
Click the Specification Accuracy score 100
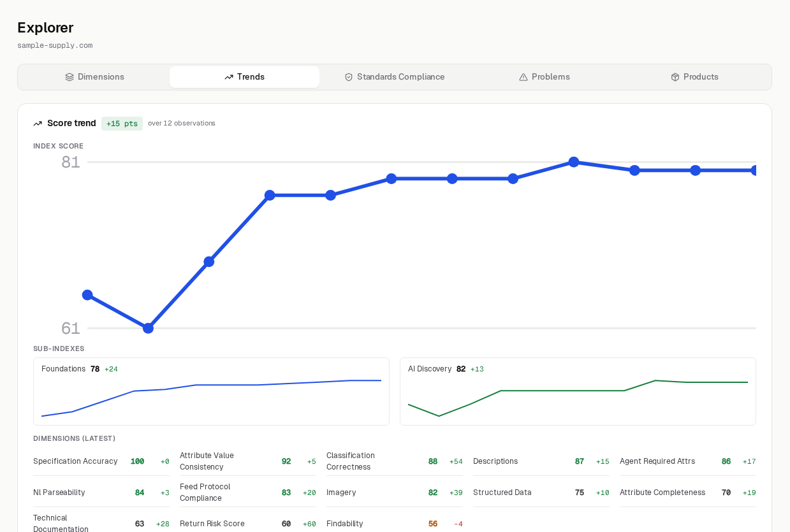(x=138, y=461)
